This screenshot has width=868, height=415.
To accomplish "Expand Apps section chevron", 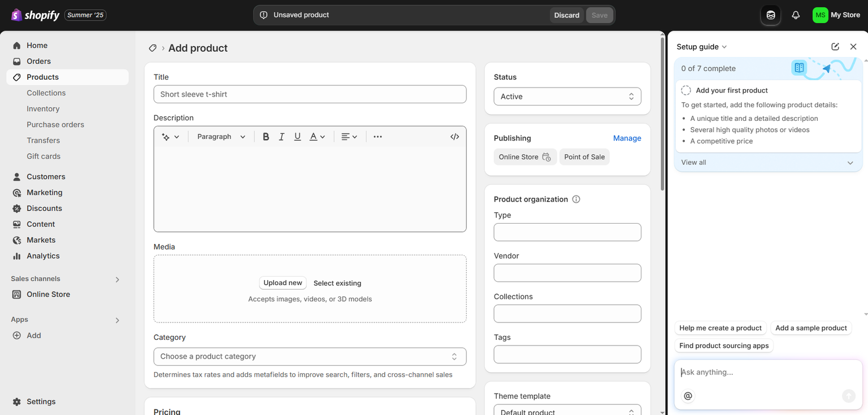I will [x=118, y=320].
